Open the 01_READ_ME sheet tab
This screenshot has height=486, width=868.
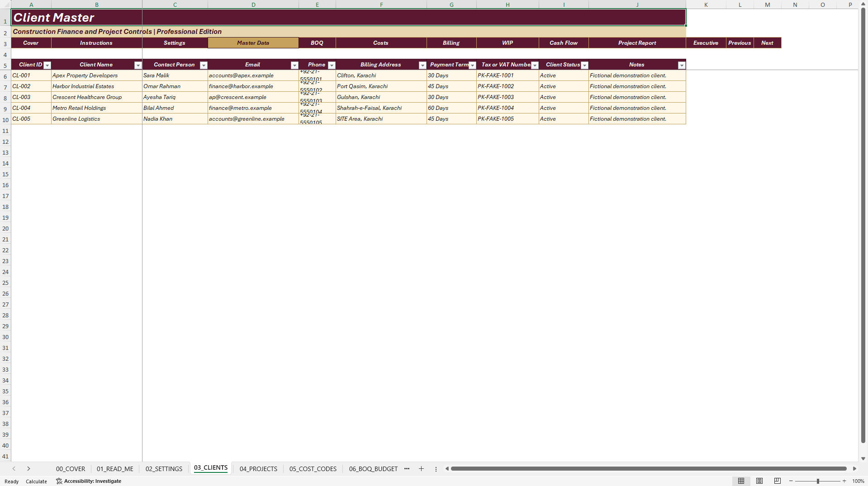tap(115, 469)
